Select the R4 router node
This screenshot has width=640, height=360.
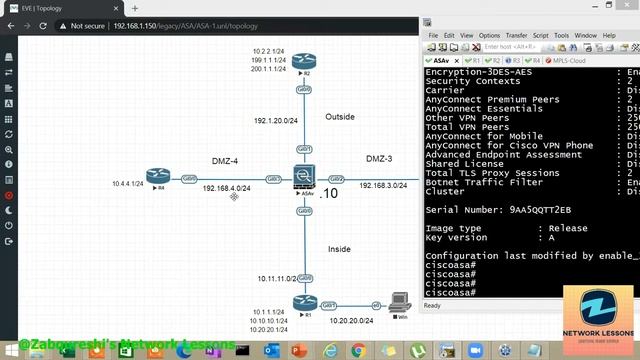[158, 176]
